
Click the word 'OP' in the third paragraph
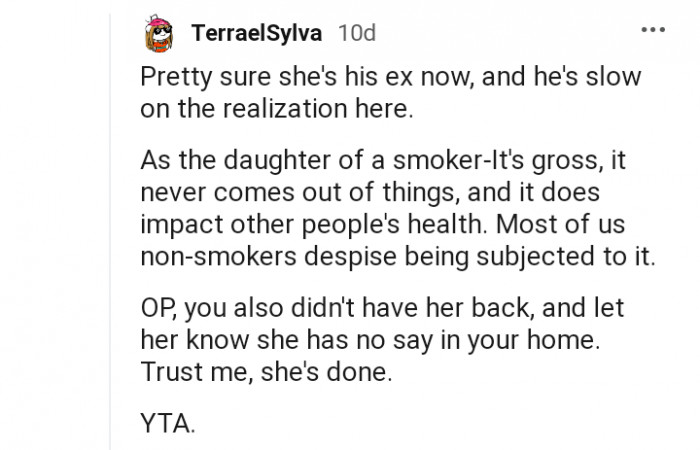pyautogui.click(x=155, y=307)
